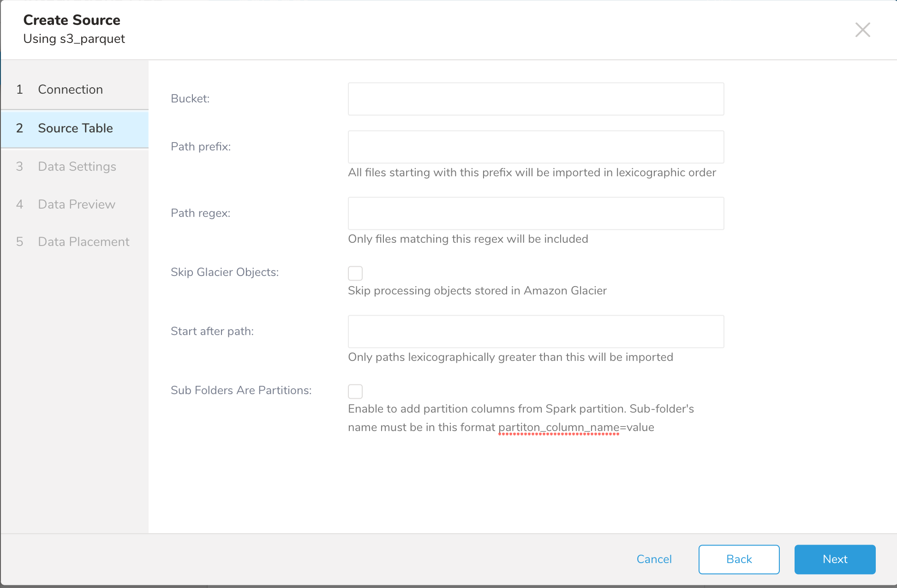Enable Skip Glacier Objects checkbox
Image resolution: width=897 pixels, height=588 pixels.
click(355, 273)
